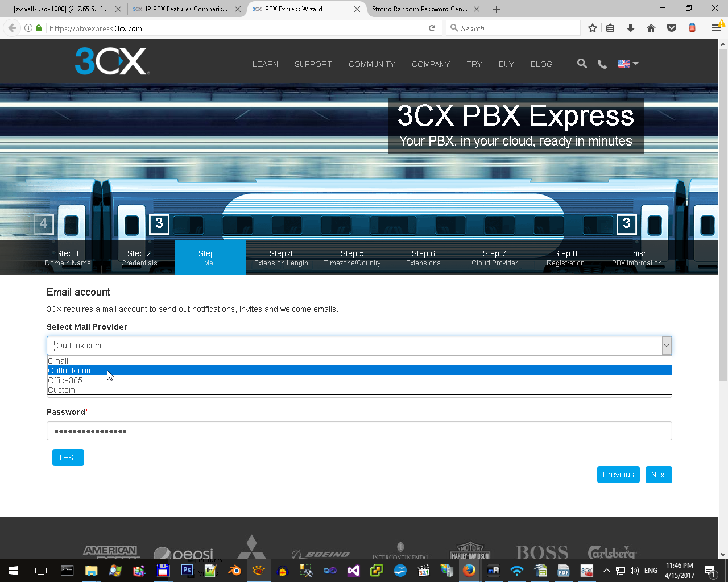
Task: Switch to IP PBX Features Comparison tab
Action: tap(186, 9)
